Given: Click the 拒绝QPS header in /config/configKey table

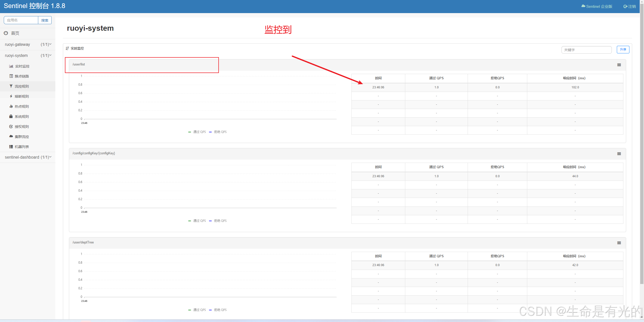Looking at the screenshot, I should [497, 167].
